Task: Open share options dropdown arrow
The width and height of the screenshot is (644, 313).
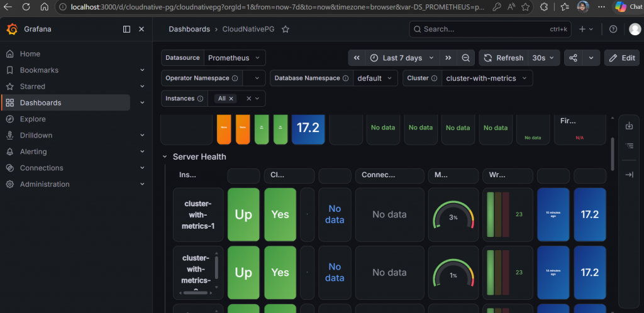Action: 591,58
